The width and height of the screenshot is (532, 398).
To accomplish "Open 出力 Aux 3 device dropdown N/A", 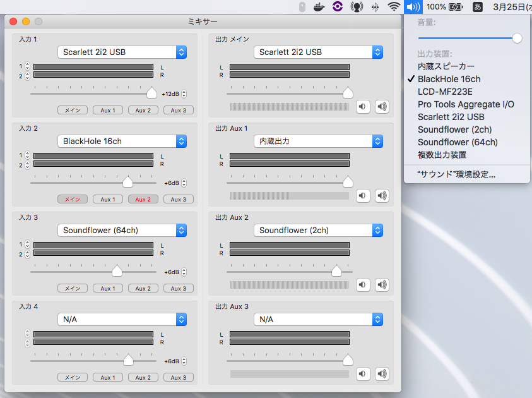I will (318, 319).
